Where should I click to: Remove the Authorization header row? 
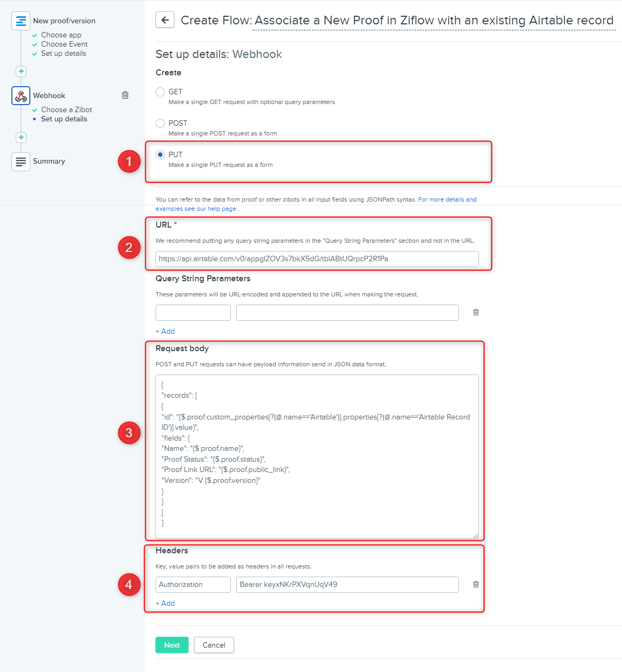click(x=476, y=584)
